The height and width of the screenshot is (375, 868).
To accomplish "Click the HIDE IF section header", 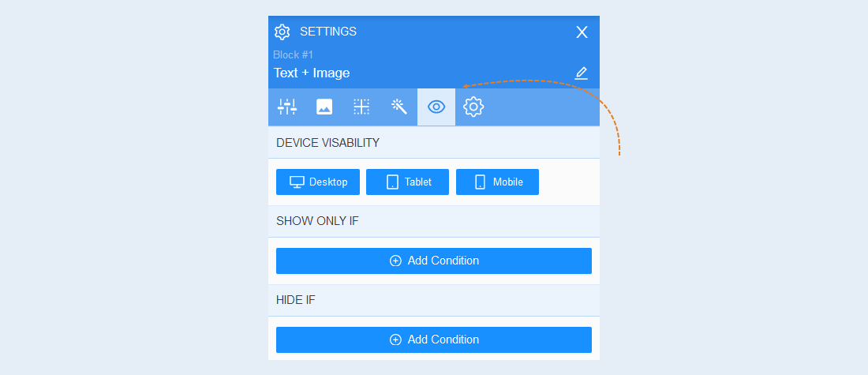I will [x=434, y=300].
